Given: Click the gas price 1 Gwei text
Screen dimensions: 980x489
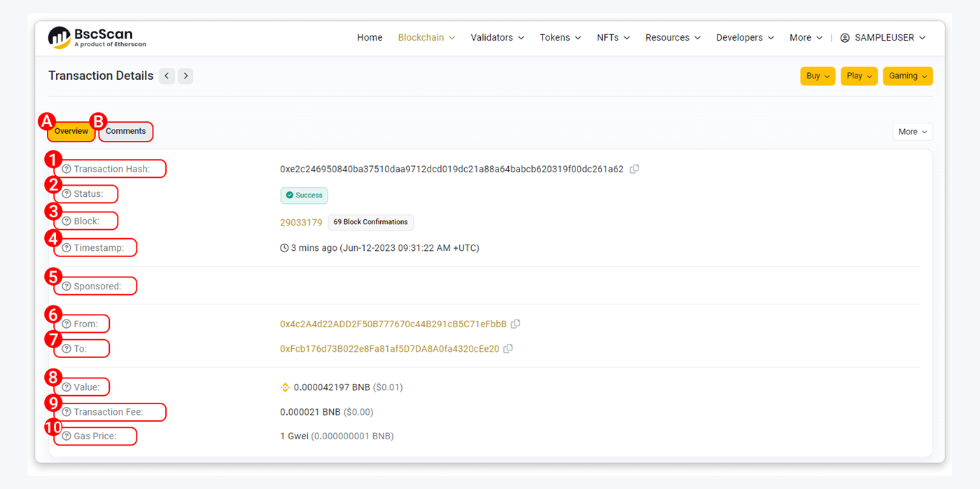Looking at the screenshot, I should point(294,436).
